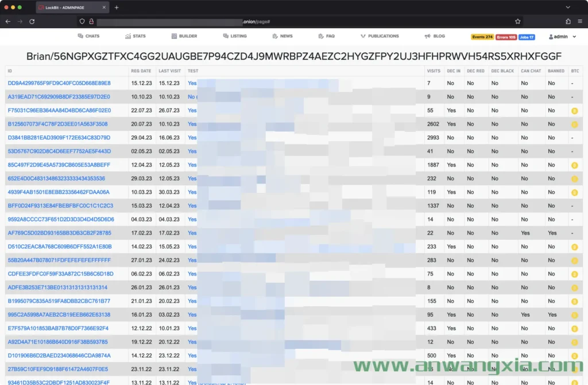Screen dimensions: 588x385
Task: Open ID CDFEE3FDFC0F59F33A872C15B6C6D18D
Action: (x=60, y=274)
